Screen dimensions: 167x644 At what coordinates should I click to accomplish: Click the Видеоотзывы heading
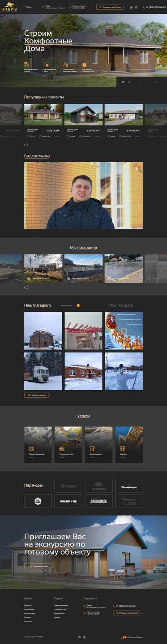pos(37,156)
